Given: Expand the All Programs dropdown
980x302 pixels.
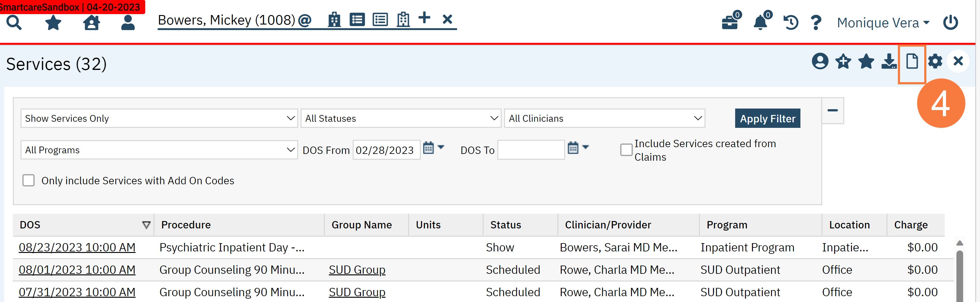Looking at the screenshot, I should 159,150.
